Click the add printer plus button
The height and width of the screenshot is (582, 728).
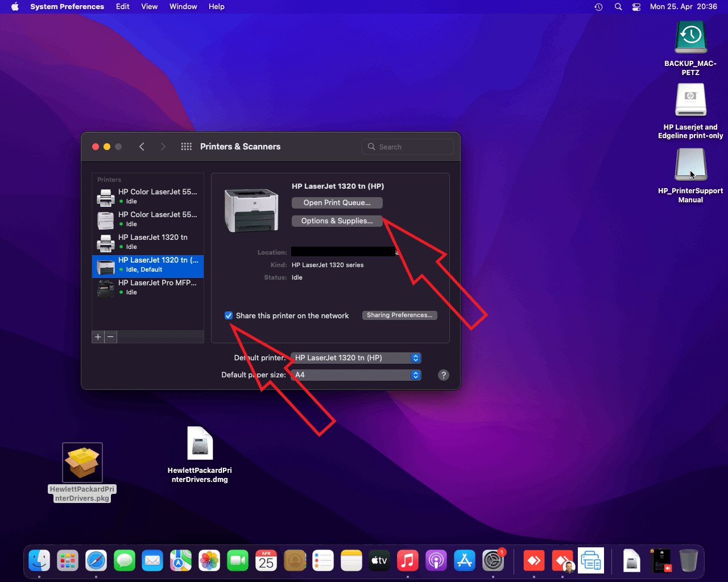tap(98, 337)
